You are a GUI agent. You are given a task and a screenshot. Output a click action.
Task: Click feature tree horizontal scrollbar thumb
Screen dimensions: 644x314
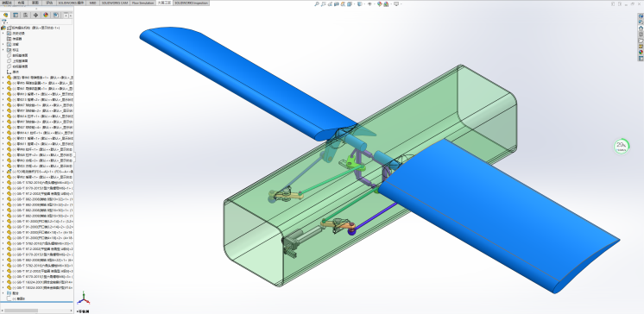pyautogui.click(x=22, y=311)
